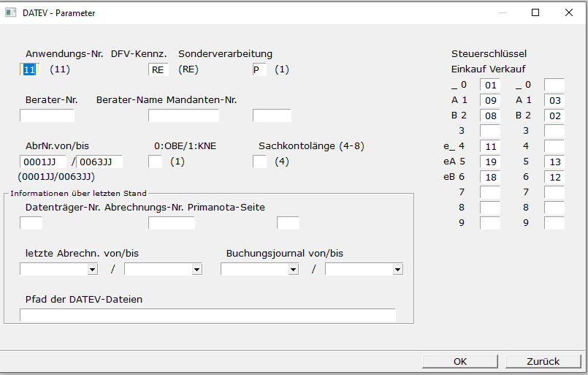
Task: Click Einkauf Steuerschlüssel field for A 1
Action: [x=489, y=100]
